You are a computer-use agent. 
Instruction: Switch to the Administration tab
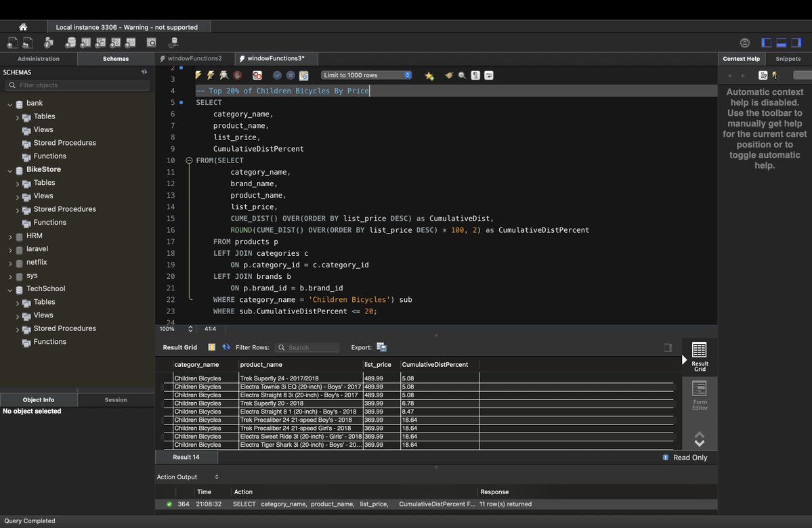pyautogui.click(x=39, y=58)
